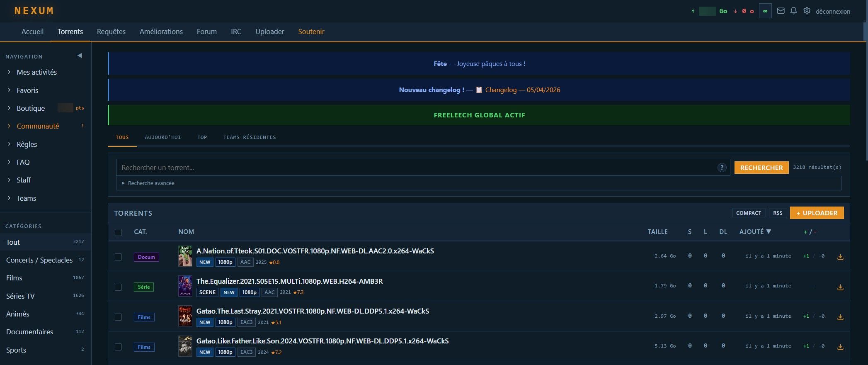The width and height of the screenshot is (868, 365).
Task: Click the search help question mark icon
Action: (722, 168)
